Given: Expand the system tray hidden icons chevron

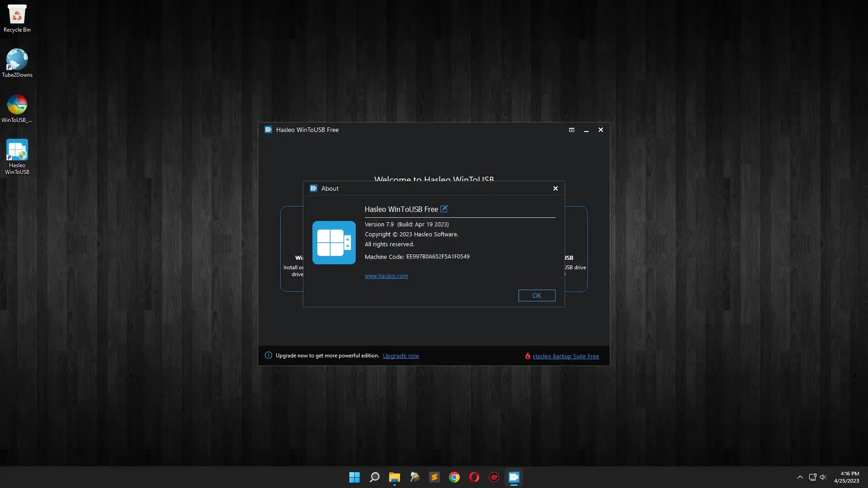Looking at the screenshot, I should pyautogui.click(x=800, y=477).
